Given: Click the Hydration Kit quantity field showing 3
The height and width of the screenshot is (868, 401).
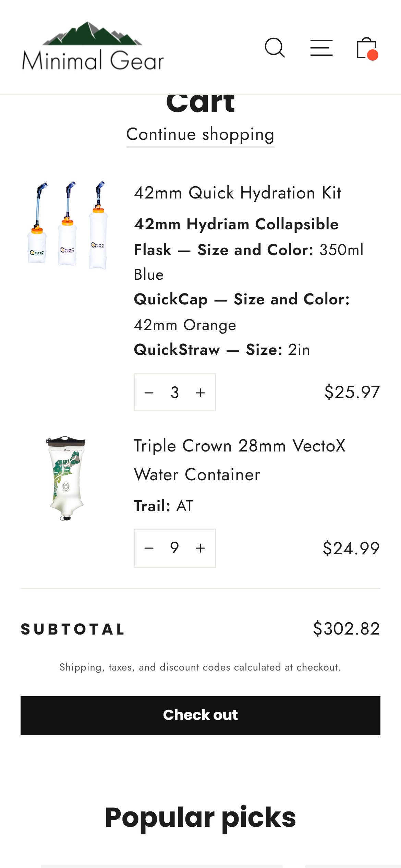Looking at the screenshot, I should [175, 393].
